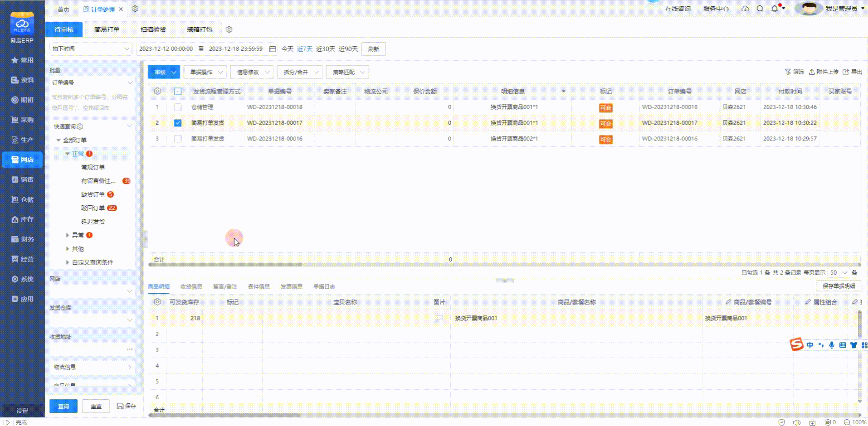The height and width of the screenshot is (426, 868).
Task: Open the 拍下时间 time type dropdown
Action: pos(91,49)
